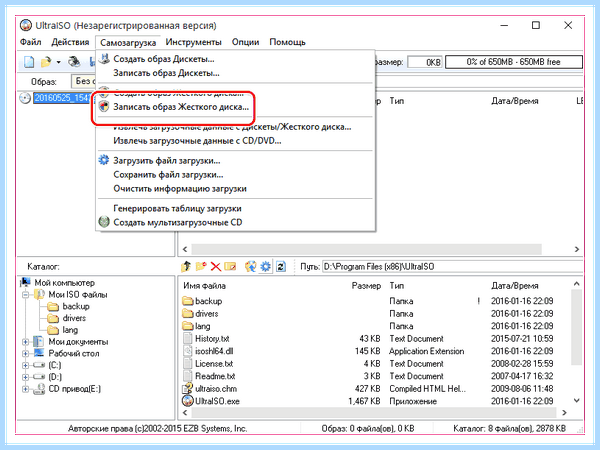The height and width of the screenshot is (450, 600).
Task: Expand the (C:) drive tree node
Action: pyautogui.click(x=26, y=365)
